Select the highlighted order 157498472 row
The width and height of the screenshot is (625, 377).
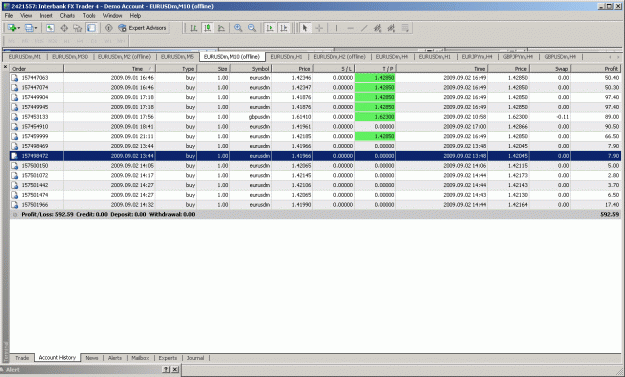pyautogui.click(x=315, y=156)
